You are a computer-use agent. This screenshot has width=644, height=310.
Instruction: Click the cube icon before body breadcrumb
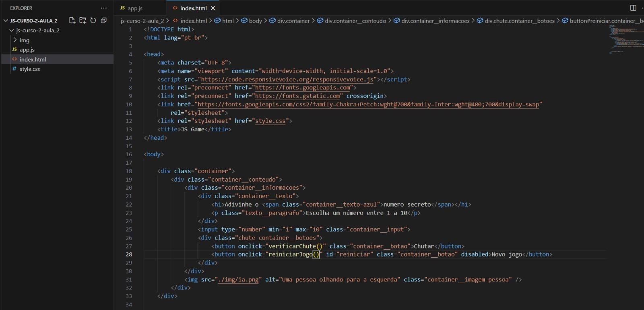coord(244,21)
